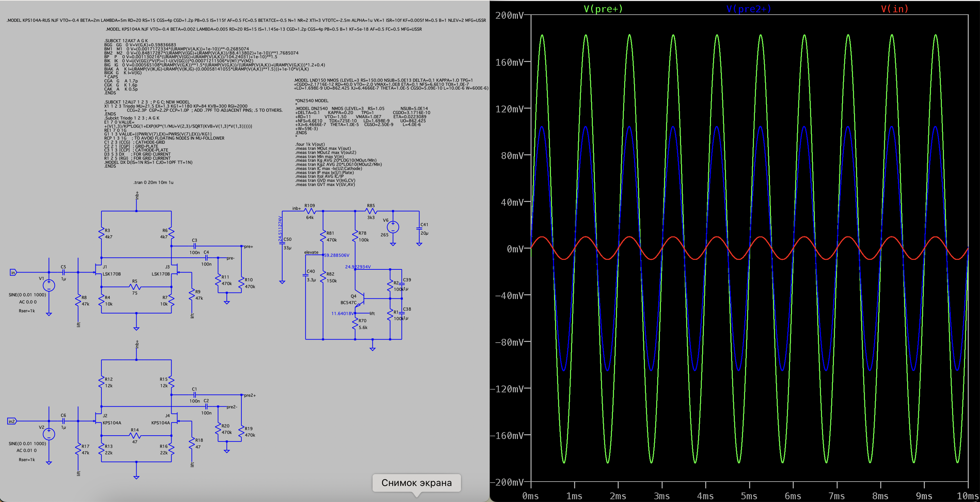Click the 0mV vertical axis label

pyautogui.click(x=515, y=249)
